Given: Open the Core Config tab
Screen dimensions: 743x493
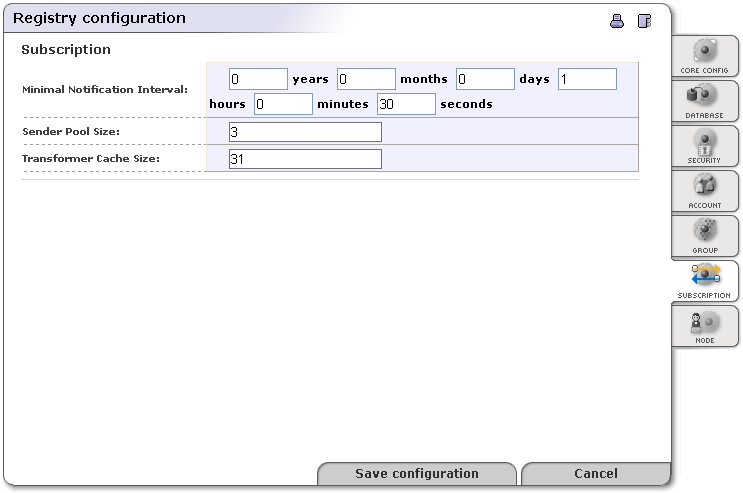Looking at the screenshot, I should point(705,56).
